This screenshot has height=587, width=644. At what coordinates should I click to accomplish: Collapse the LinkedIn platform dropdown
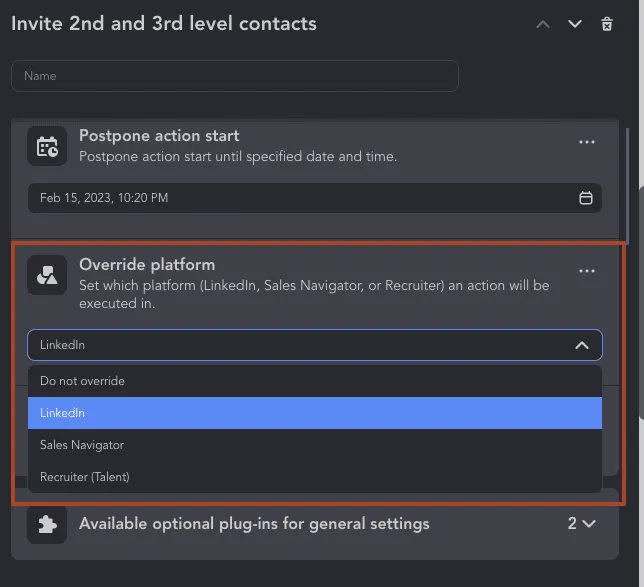point(582,345)
